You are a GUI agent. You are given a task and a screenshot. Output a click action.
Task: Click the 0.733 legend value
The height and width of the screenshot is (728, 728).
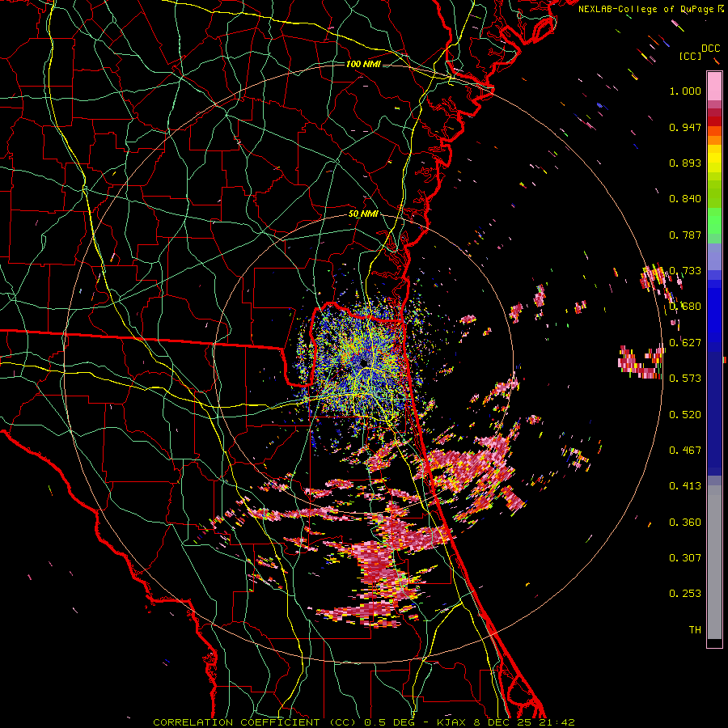tap(685, 271)
